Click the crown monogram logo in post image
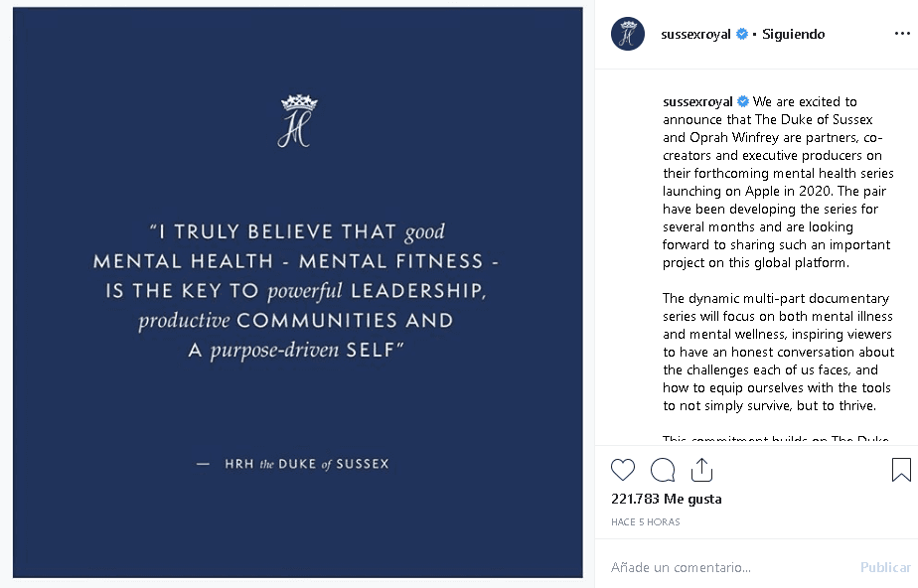The image size is (918, 588). pos(297,121)
